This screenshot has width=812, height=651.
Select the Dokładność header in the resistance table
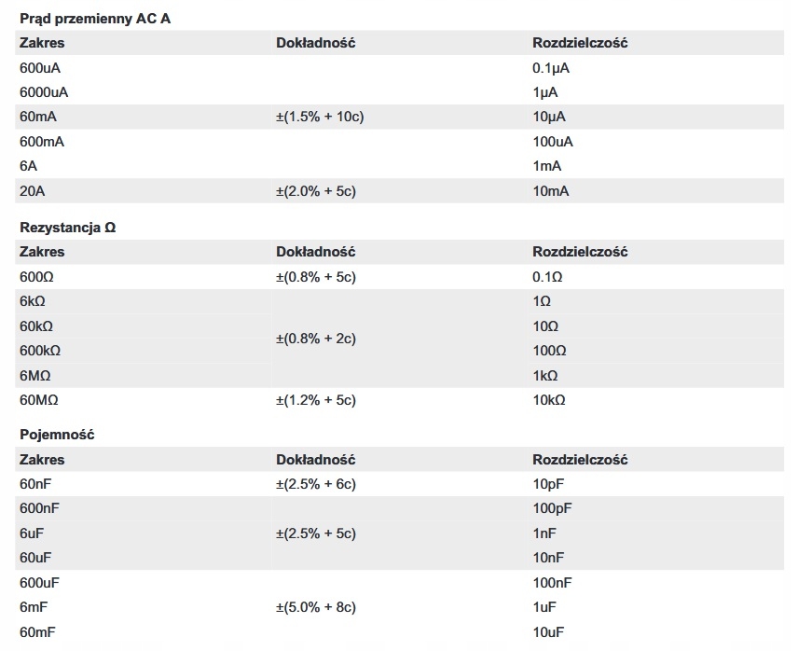[x=316, y=252]
